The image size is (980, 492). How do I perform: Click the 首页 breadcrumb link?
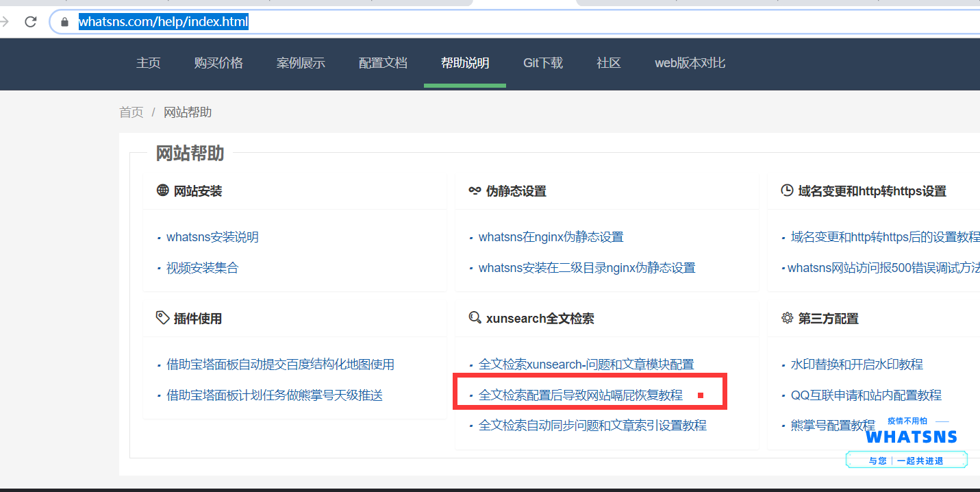[131, 112]
